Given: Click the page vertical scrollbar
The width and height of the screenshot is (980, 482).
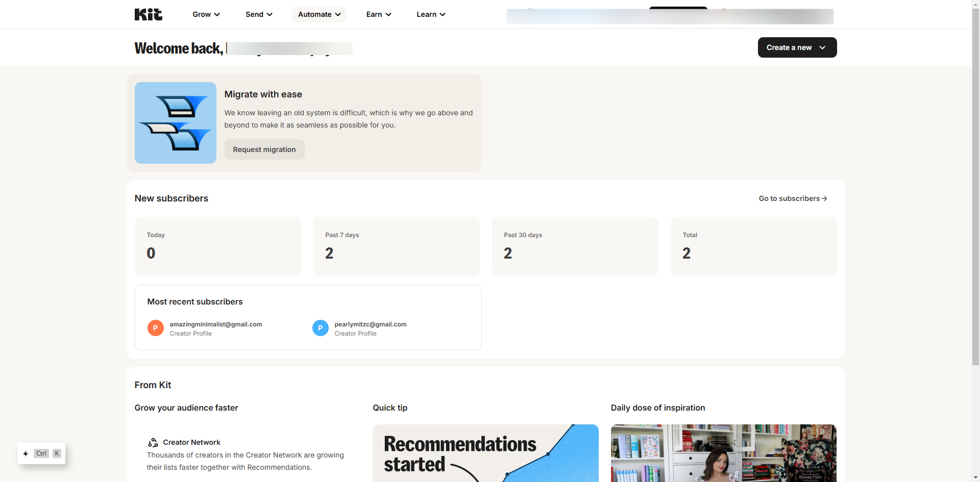Looking at the screenshot, I should pyautogui.click(x=976, y=187).
